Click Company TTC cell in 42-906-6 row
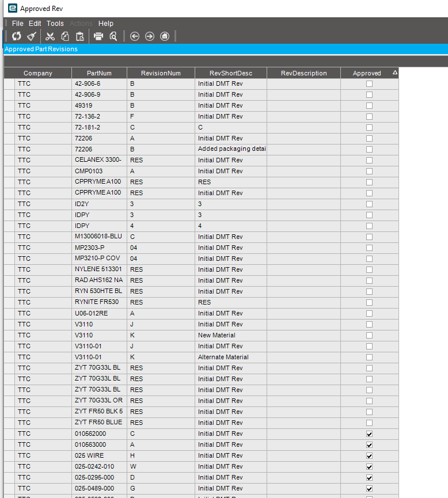Screen dimensions: 448x498 pos(43,83)
